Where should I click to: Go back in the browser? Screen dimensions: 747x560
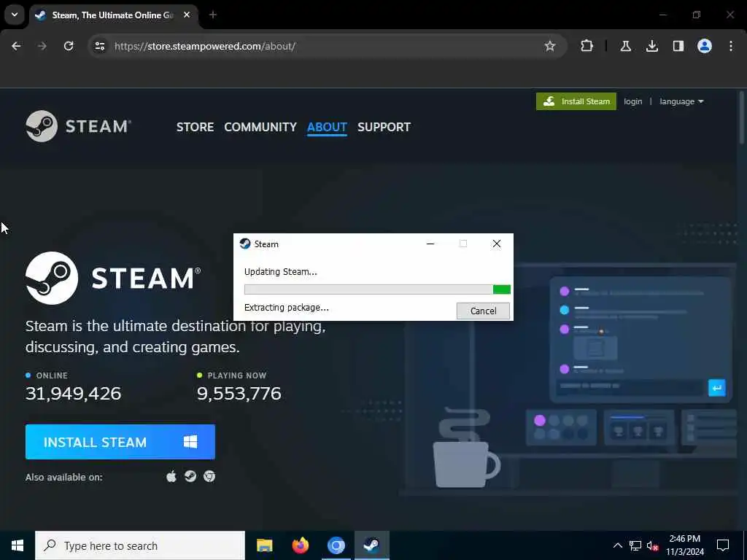[16, 46]
